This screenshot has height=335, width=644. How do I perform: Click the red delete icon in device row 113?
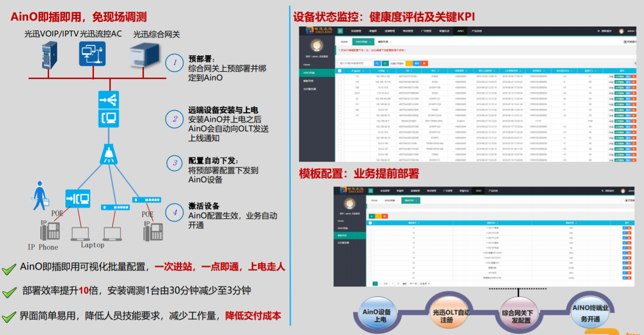(634, 76)
